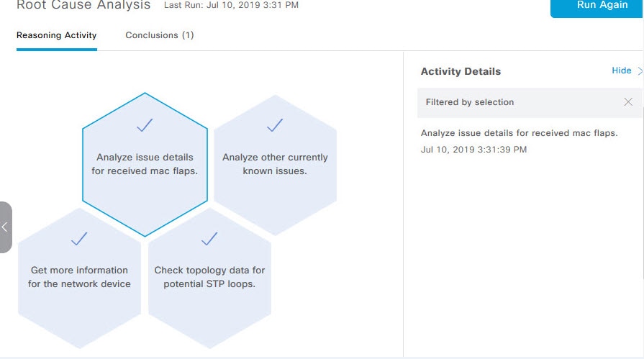The image size is (644, 359).
Task: Switch to the Reasoning Activity tab
Action: [56, 35]
